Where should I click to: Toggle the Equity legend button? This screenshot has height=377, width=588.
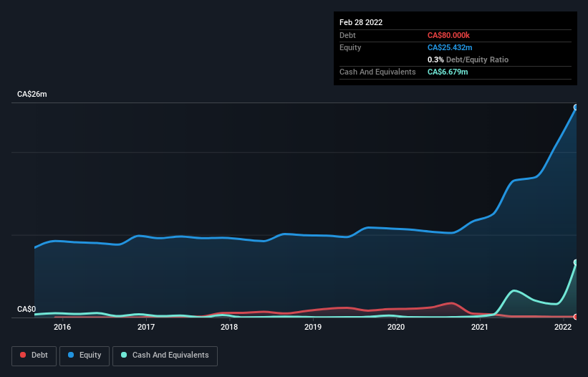point(85,355)
